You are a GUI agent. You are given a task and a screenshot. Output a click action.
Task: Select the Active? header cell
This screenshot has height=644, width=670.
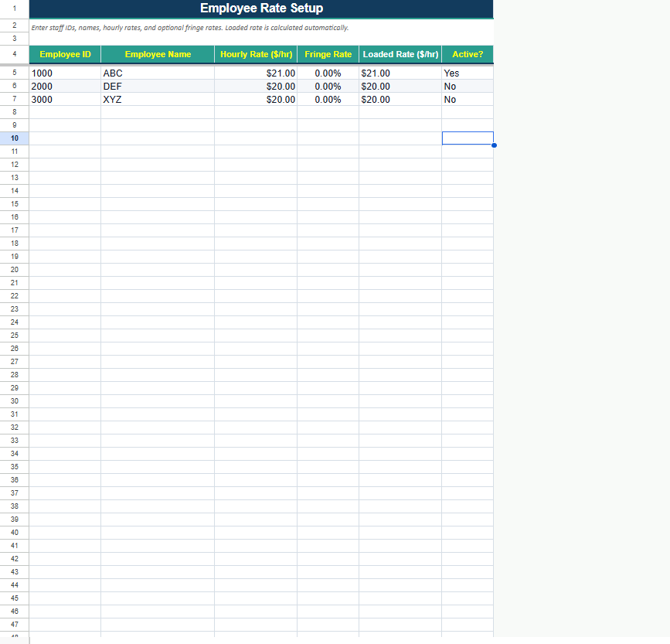pyautogui.click(x=468, y=54)
